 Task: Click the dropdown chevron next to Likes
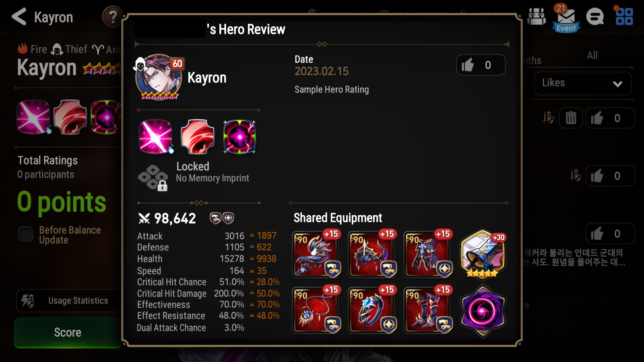(x=617, y=84)
